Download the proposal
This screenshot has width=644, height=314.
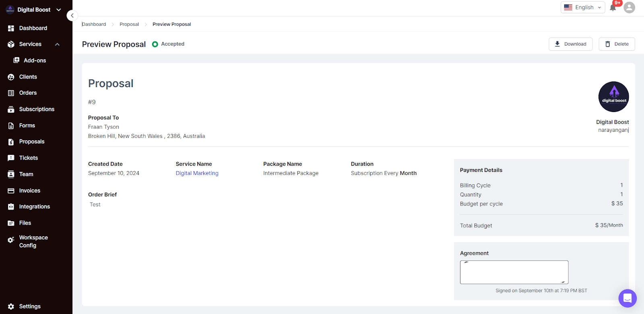click(570, 44)
